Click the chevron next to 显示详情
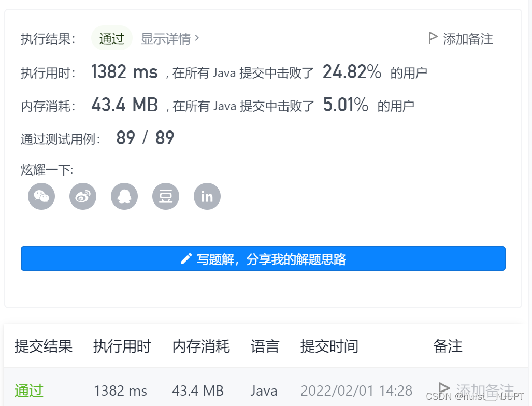 click(x=197, y=38)
